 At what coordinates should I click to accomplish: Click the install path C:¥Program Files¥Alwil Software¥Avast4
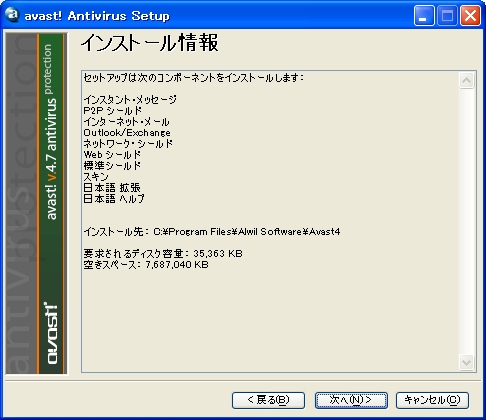pyautogui.click(x=247, y=232)
